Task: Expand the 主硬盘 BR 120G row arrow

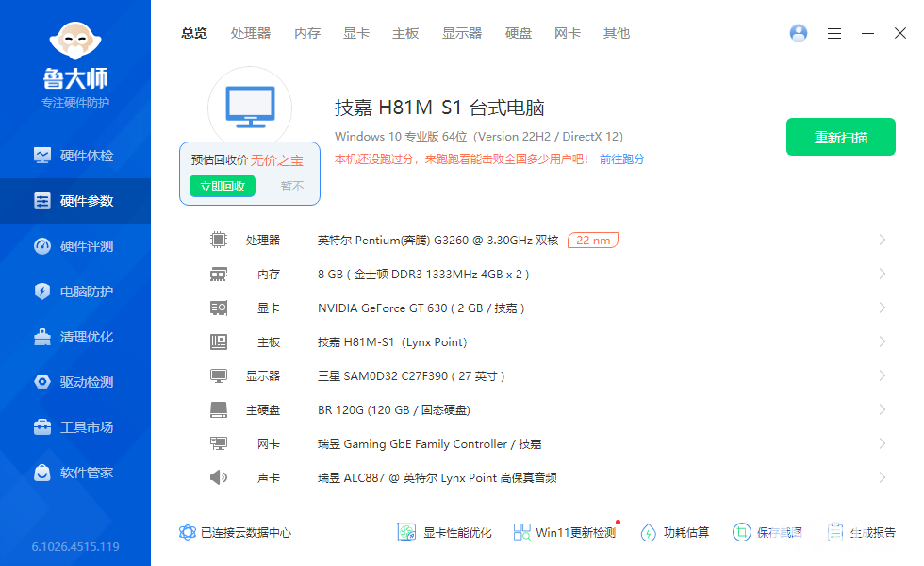Action: click(883, 409)
